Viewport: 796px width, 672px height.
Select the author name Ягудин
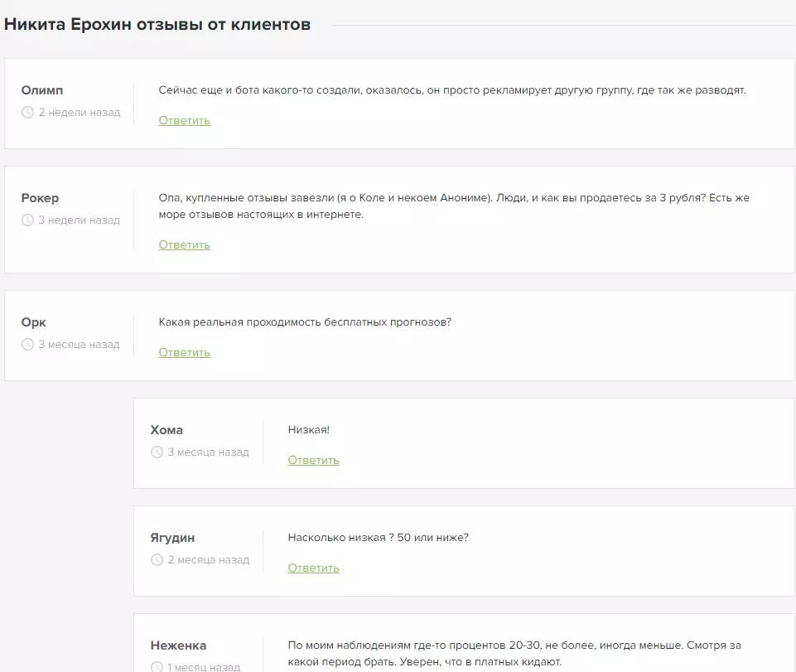pos(172,538)
